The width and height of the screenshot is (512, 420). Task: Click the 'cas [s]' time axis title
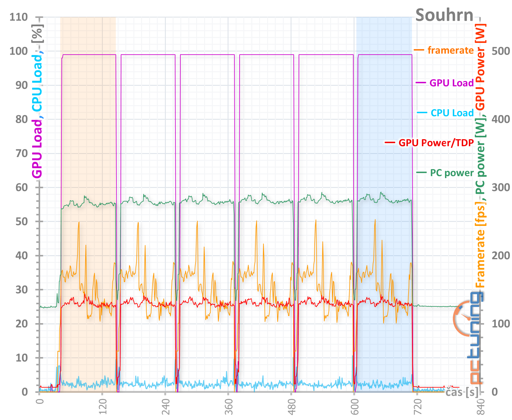[462, 392]
